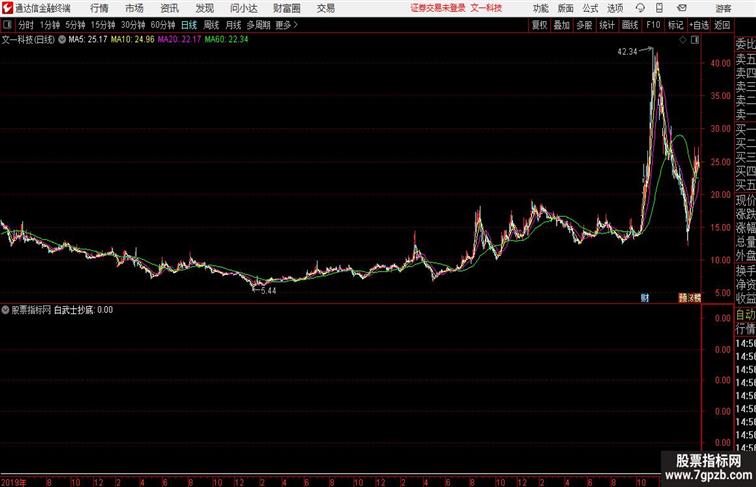Click the 复权 toolbar button

click(x=540, y=25)
